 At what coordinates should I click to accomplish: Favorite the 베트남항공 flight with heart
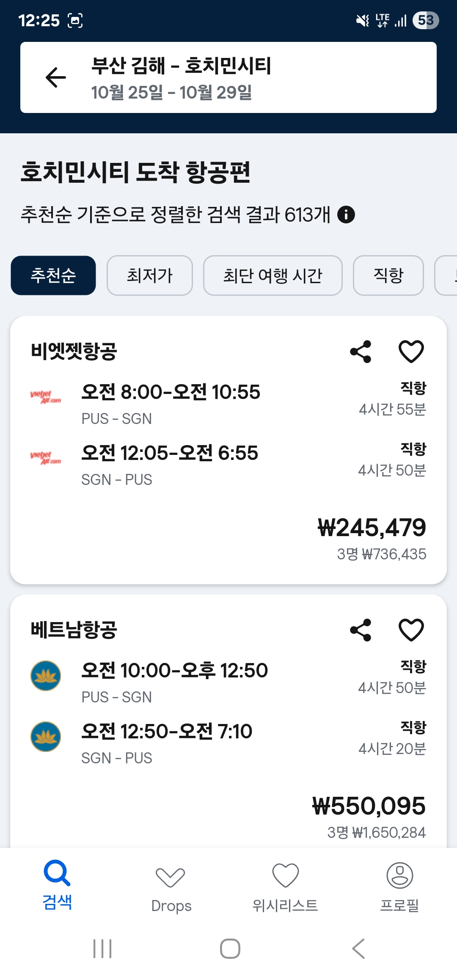coord(411,630)
